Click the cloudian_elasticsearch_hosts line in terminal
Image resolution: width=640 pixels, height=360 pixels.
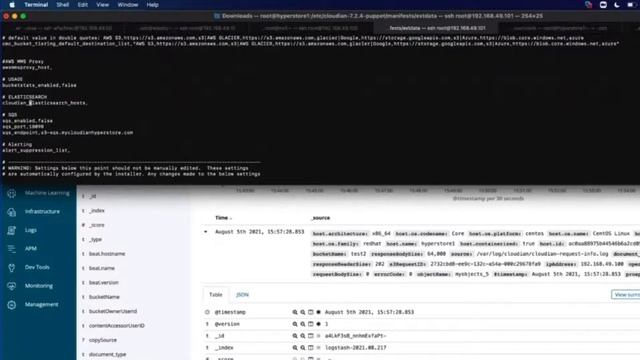coord(45,103)
